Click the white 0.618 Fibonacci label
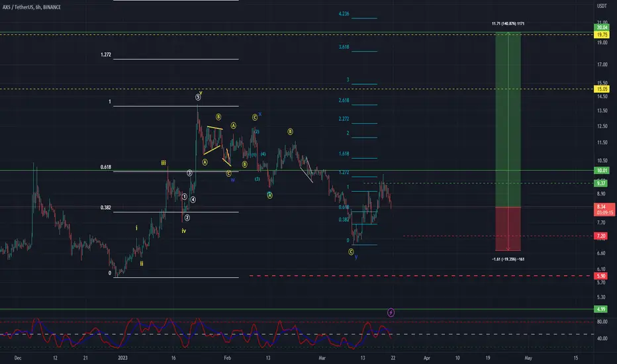 tap(105, 167)
